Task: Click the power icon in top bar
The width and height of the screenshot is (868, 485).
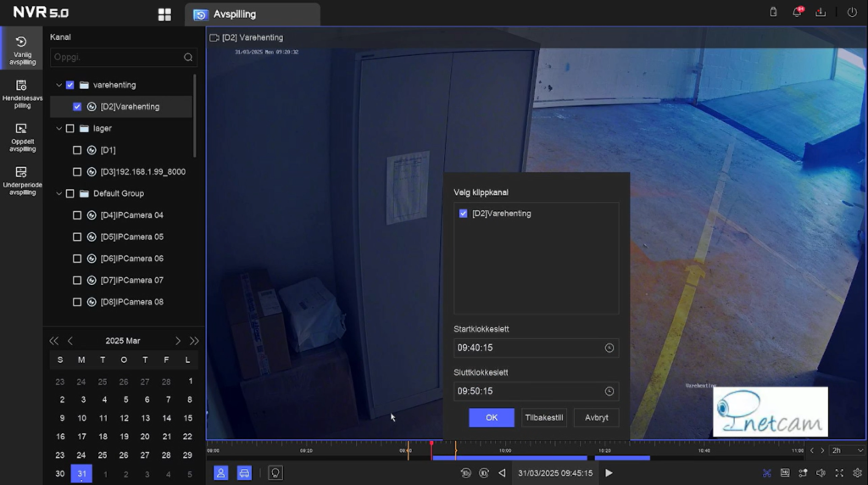Action: tap(852, 13)
